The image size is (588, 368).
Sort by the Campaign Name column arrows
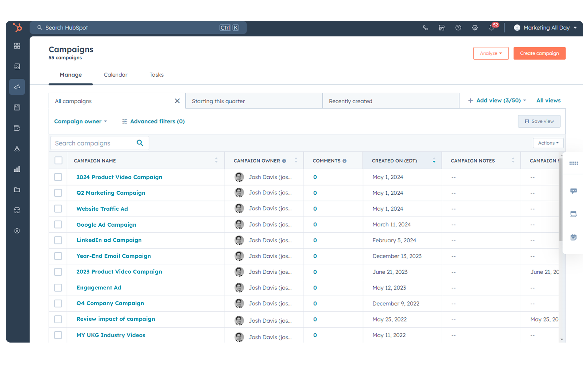[216, 160]
